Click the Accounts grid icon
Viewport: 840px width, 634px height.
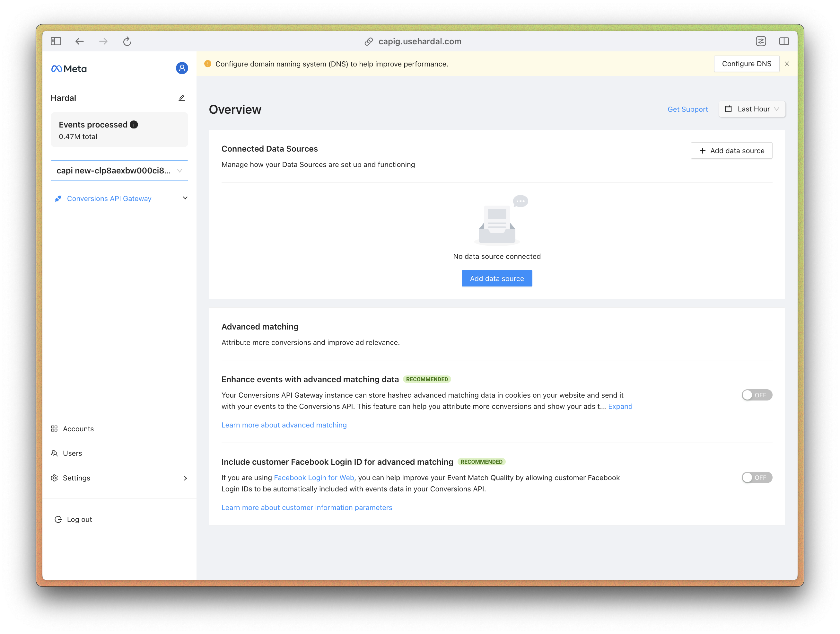click(x=54, y=428)
